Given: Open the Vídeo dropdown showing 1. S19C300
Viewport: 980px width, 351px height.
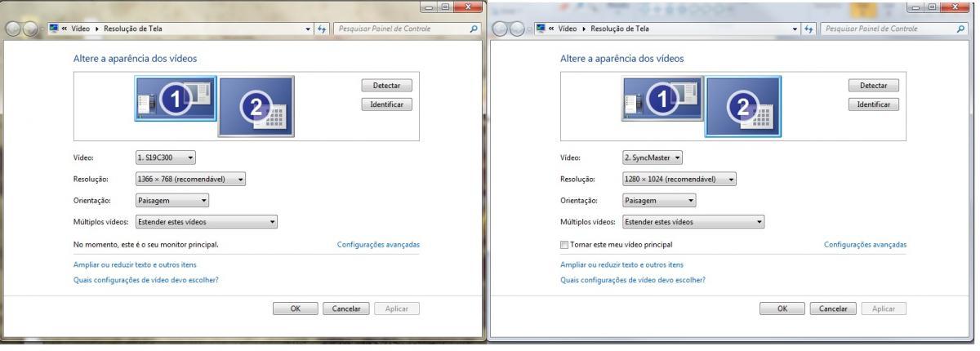Looking at the screenshot, I should point(166,158).
